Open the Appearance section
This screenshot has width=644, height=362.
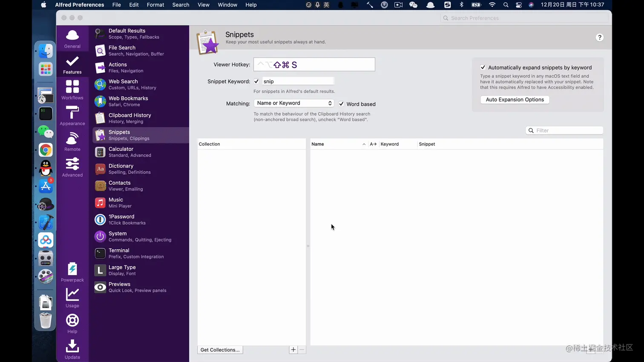72,116
